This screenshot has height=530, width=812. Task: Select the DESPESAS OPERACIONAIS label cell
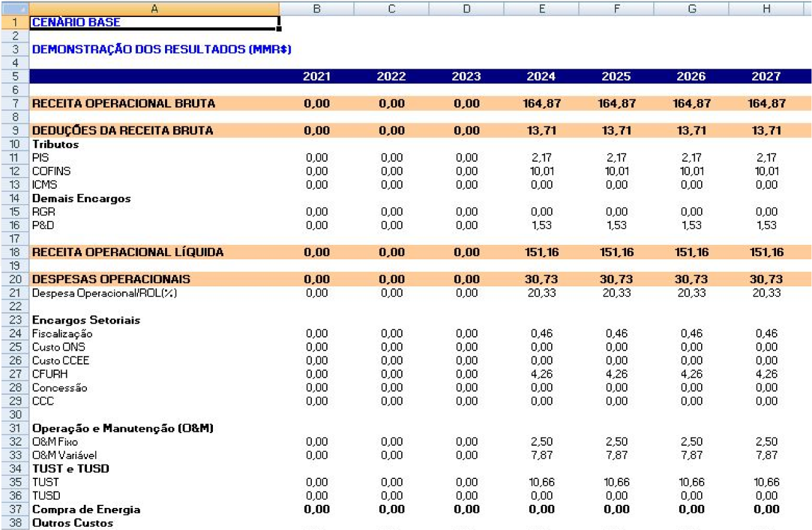point(112,279)
